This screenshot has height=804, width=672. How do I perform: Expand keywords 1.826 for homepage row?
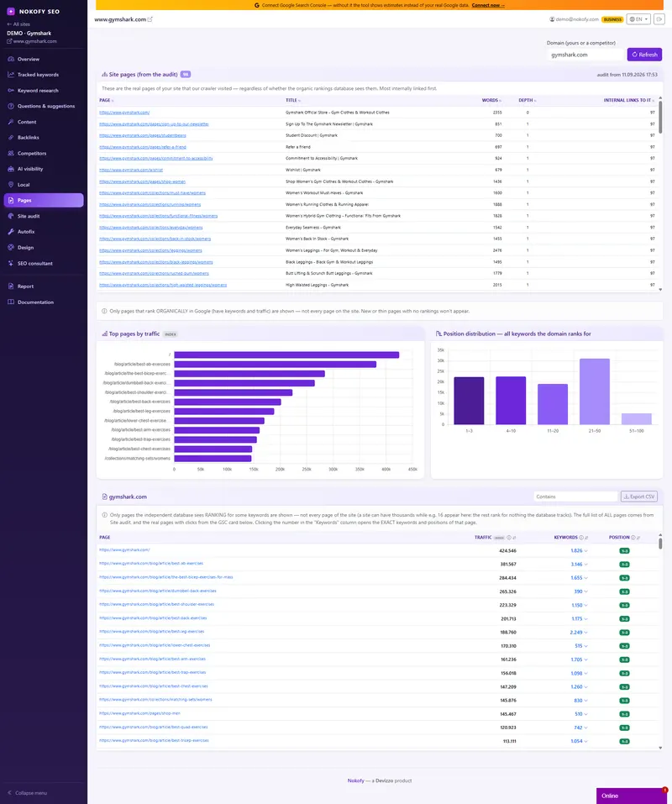579,550
